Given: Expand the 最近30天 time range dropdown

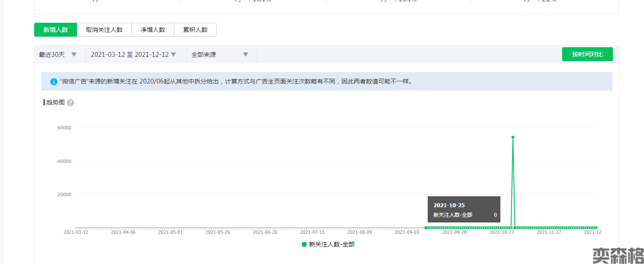Looking at the screenshot, I should tap(58, 55).
